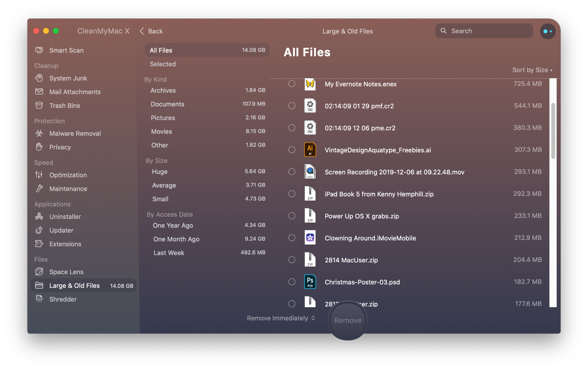This screenshot has width=588, height=370.
Task: Select iPad Book 5 zip checkbox
Action: 291,194
